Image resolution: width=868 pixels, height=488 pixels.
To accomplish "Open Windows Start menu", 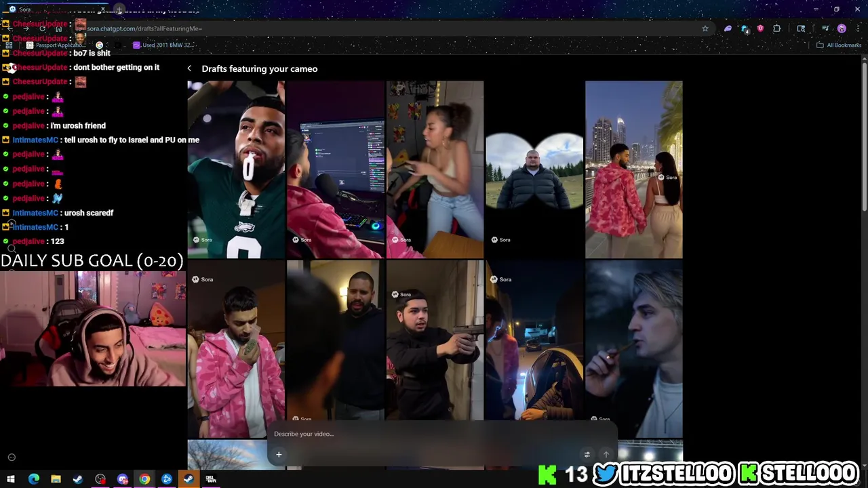I will 11,479.
